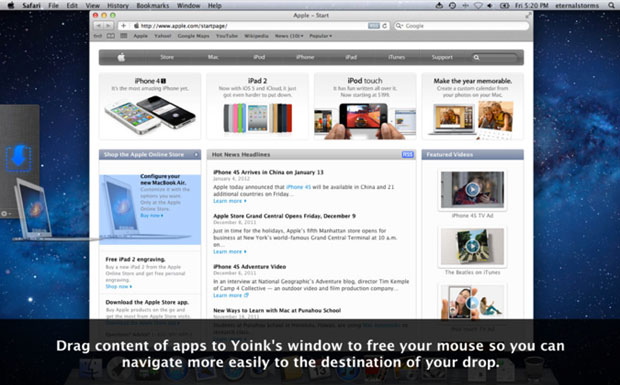Screen dimensions: 620x385
Task: Open the Reading List glasses icon
Action: (111, 36)
